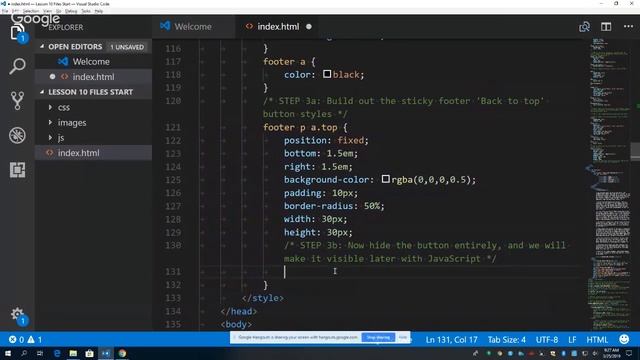Click the vertical scrollbar thumb of the editor
The width and height of the screenshot is (640, 360).
pos(636,151)
